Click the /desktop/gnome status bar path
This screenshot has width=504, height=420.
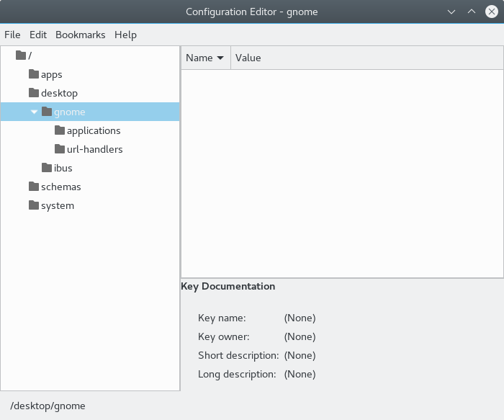click(48, 406)
